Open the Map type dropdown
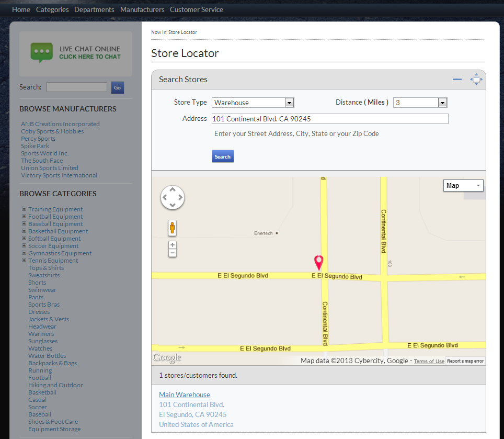Image resolution: width=504 pixels, height=439 pixels. coord(463,186)
